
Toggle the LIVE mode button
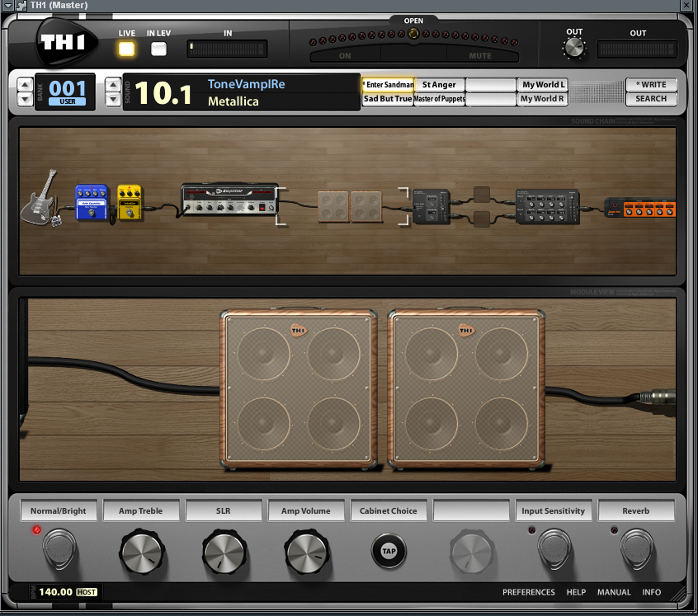pyautogui.click(x=126, y=49)
